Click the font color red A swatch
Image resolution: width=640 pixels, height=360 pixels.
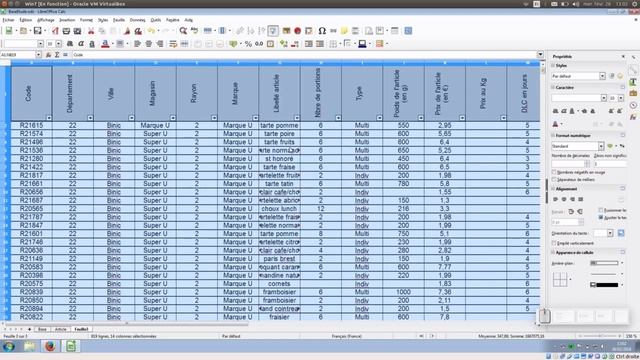[105, 44]
